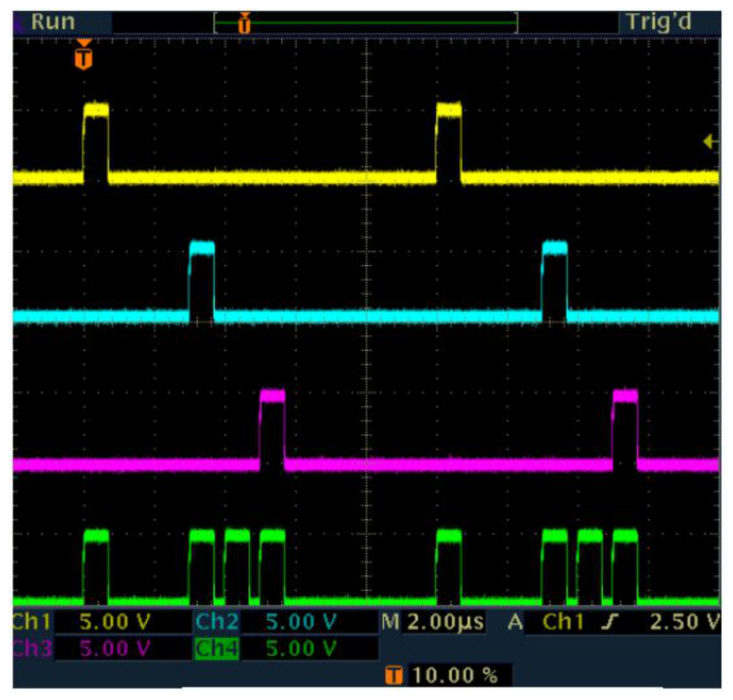Click the trigger marker in record view bar

coord(244,23)
